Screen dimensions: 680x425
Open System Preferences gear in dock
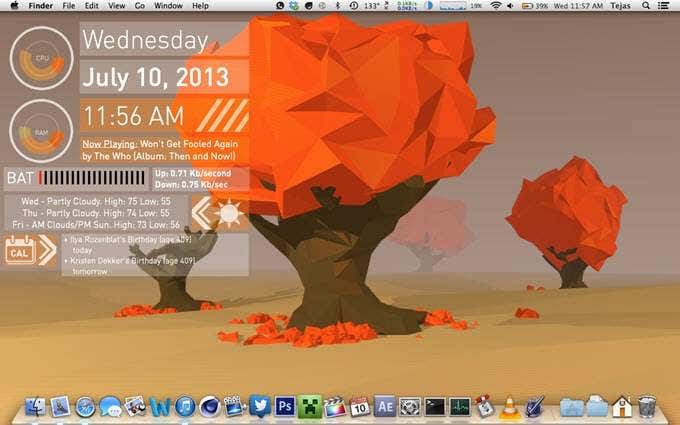[x=409, y=407]
